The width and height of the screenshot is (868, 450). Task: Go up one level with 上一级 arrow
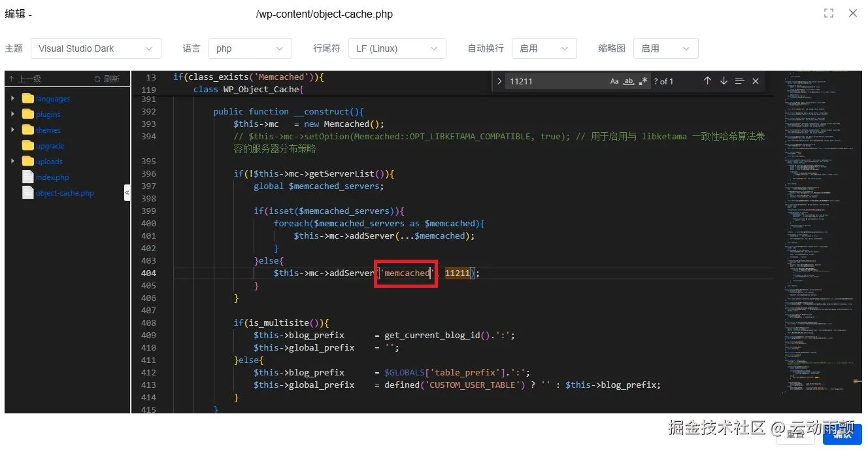pyautogui.click(x=25, y=78)
